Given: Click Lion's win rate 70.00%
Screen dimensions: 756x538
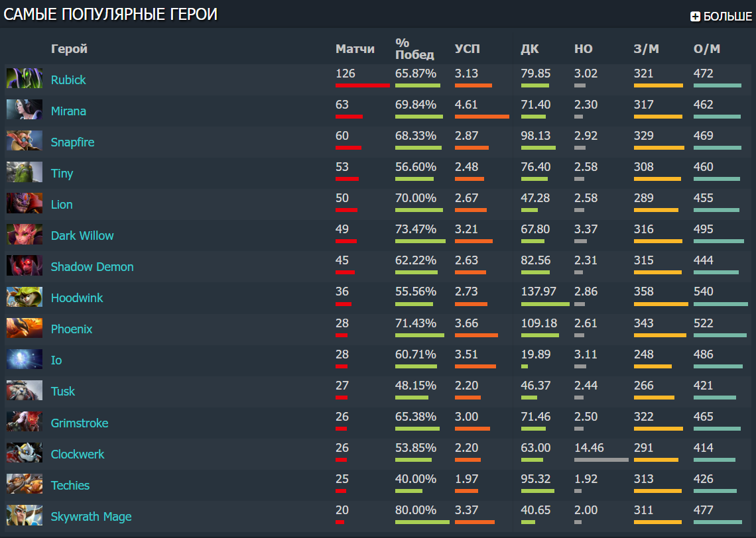Looking at the screenshot, I should click(x=416, y=198).
